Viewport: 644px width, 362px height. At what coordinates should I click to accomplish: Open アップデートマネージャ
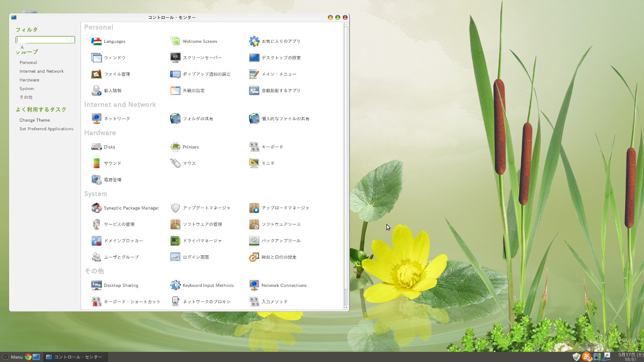click(x=200, y=208)
